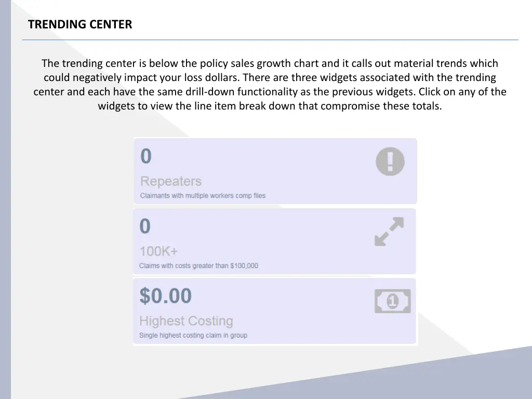Open the Highest Costing widget label
This screenshot has width=532, height=399.
(x=186, y=321)
